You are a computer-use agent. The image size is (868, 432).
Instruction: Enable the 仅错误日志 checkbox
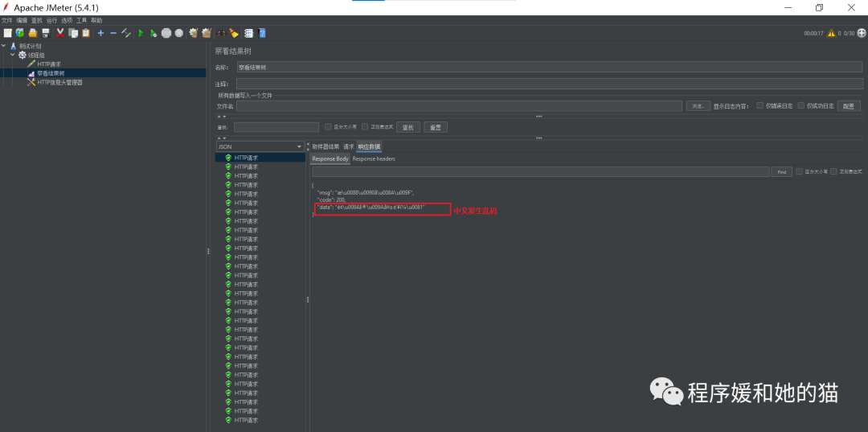[x=760, y=105]
